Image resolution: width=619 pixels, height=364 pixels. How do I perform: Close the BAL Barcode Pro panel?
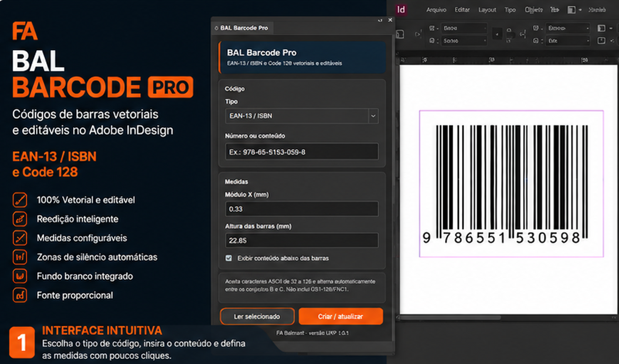click(390, 20)
